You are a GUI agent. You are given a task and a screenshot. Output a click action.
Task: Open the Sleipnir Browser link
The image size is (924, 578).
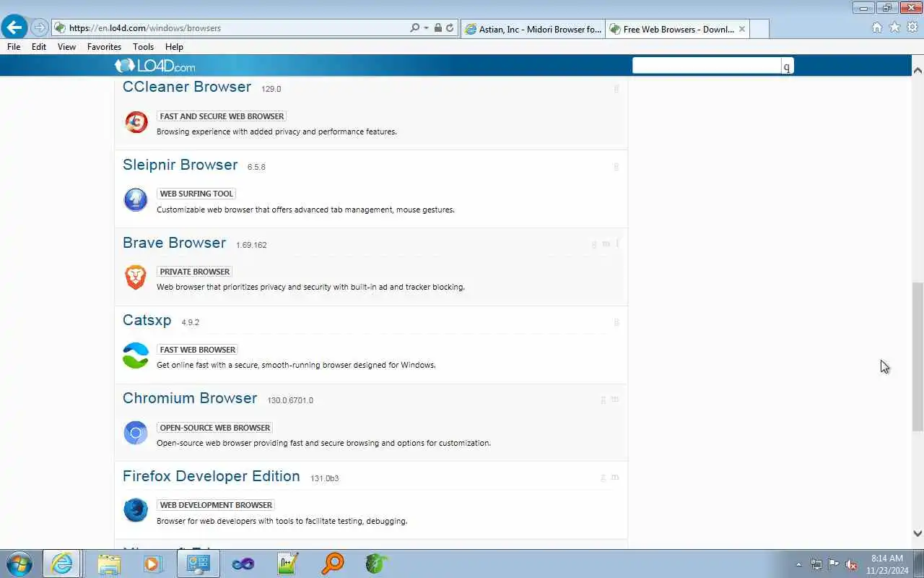180,165
